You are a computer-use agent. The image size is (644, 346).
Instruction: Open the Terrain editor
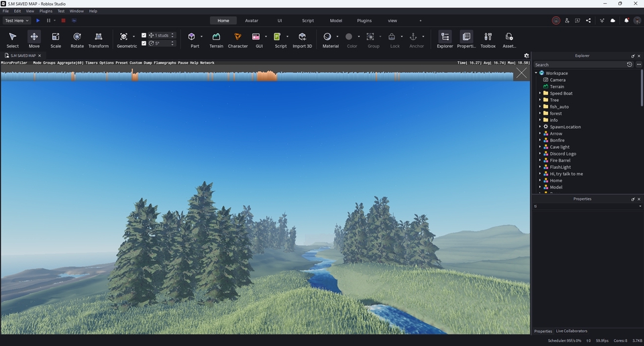click(216, 40)
